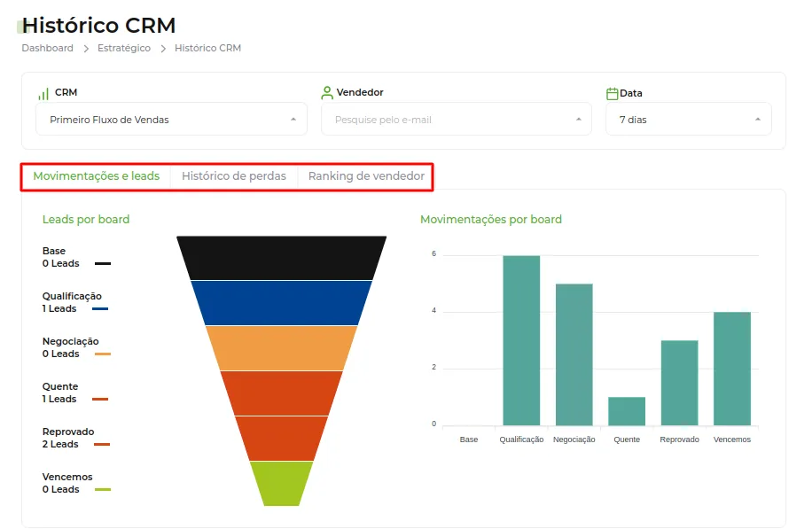The width and height of the screenshot is (812, 529).
Task: Open the Primeiro Fluxo de Vendas dropdown
Action: (171, 120)
